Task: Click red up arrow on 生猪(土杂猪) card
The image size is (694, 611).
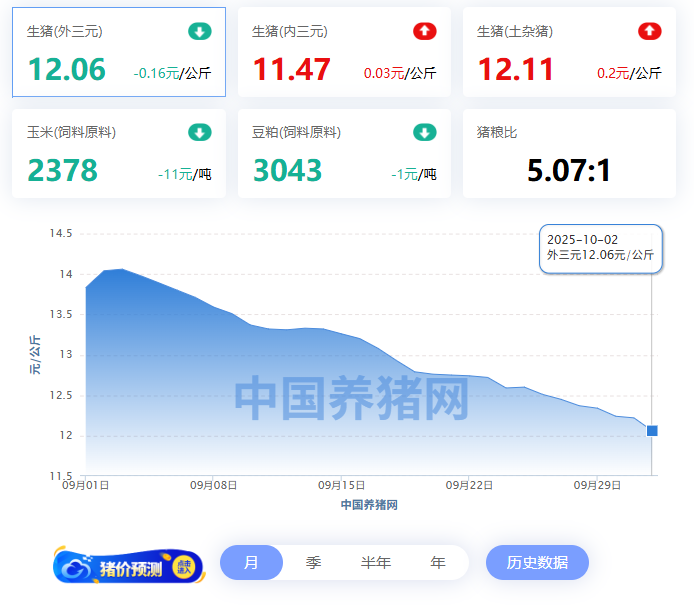Action: pyautogui.click(x=650, y=32)
